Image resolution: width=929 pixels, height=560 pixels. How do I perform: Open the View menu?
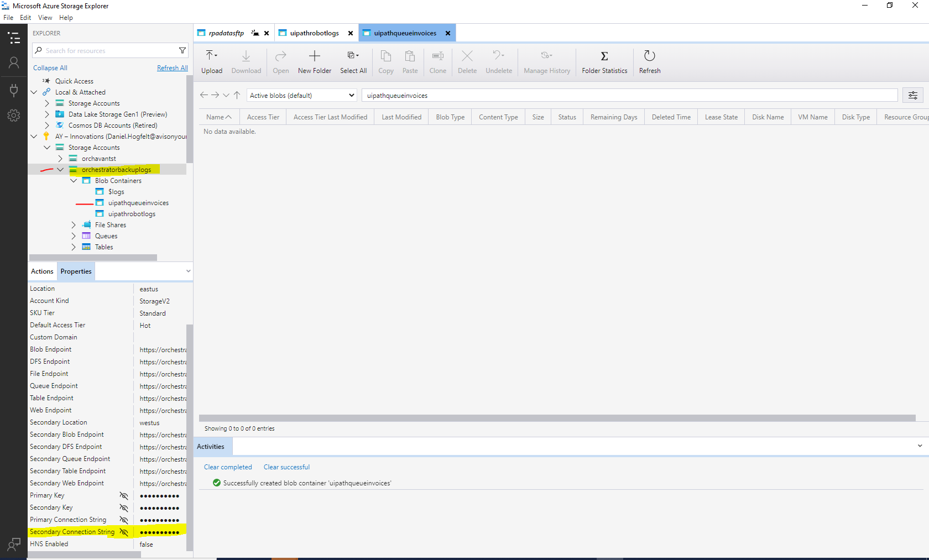[x=45, y=18]
